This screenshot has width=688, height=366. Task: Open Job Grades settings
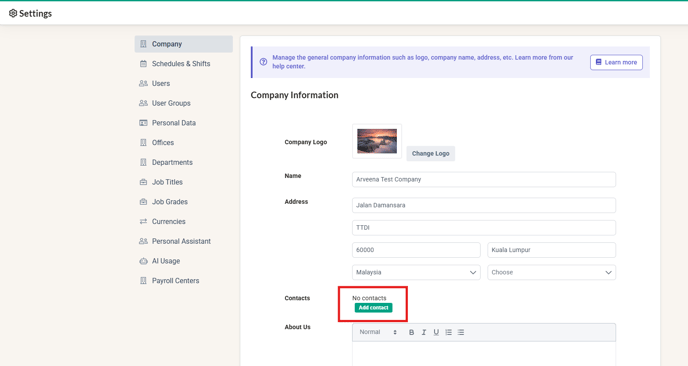(x=183, y=202)
